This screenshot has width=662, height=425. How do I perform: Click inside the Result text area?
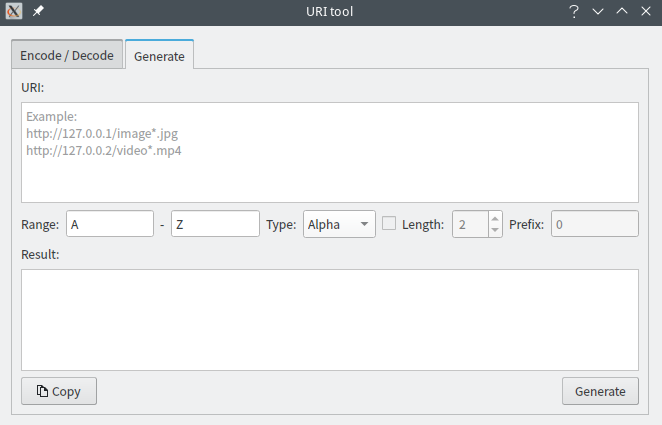tap(330, 320)
